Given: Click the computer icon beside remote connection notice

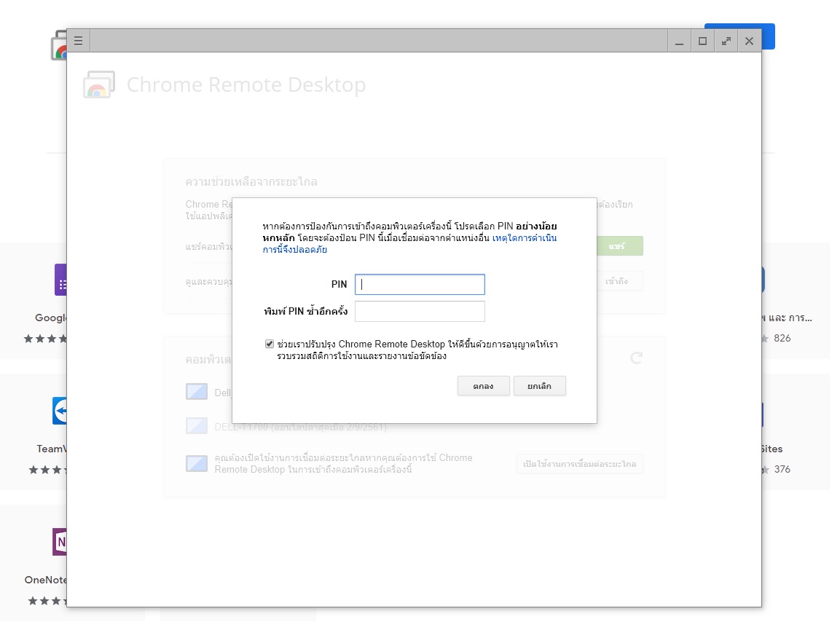Looking at the screenshot, I should [197, 463].
